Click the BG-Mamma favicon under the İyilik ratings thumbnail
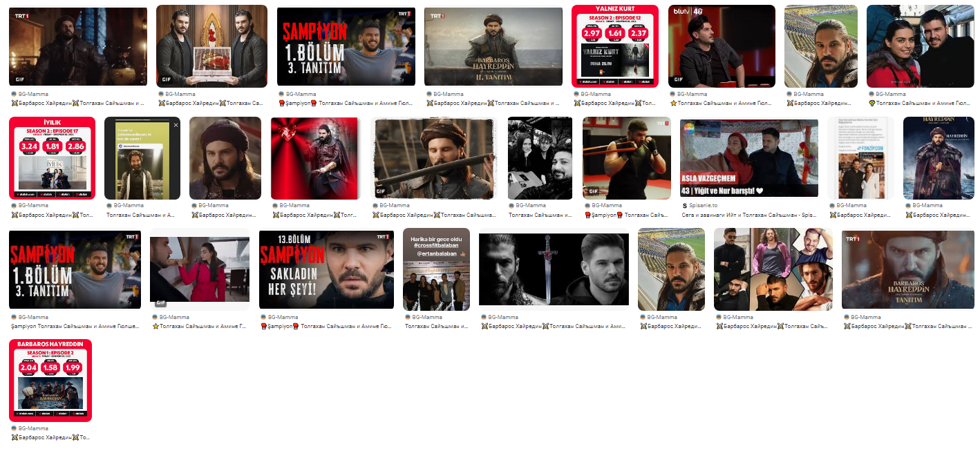Image resolution: width=980 pixels, height=451 pixels. (14, 205)
